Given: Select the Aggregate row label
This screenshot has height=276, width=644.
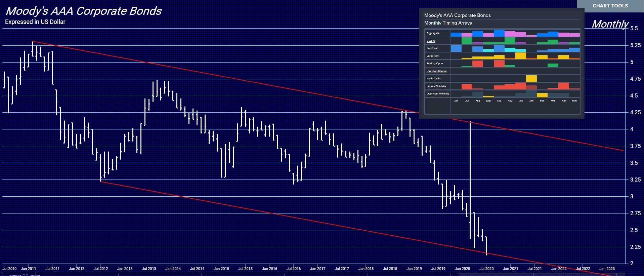Looking at the screenshot, I should pyautogui.click(x=433, y=33).
